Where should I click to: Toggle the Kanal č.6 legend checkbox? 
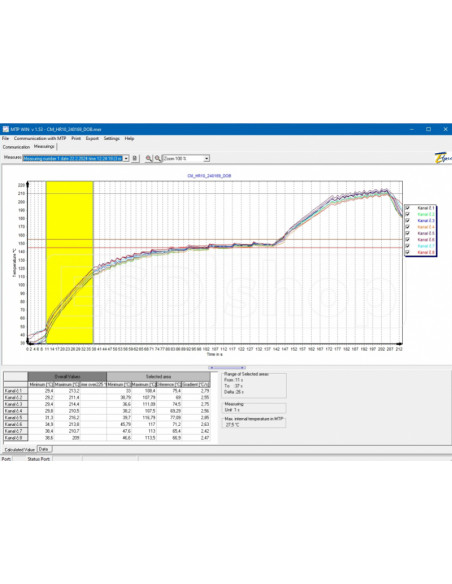coord(408,239)
